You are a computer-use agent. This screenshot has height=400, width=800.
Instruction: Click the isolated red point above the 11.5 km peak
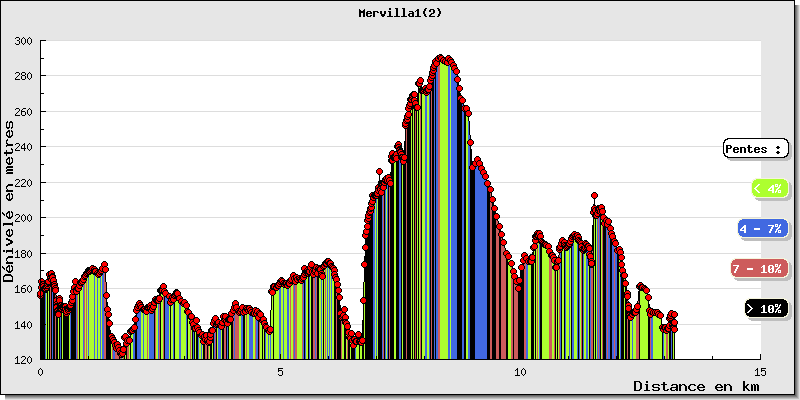click(x=594, y=196)
